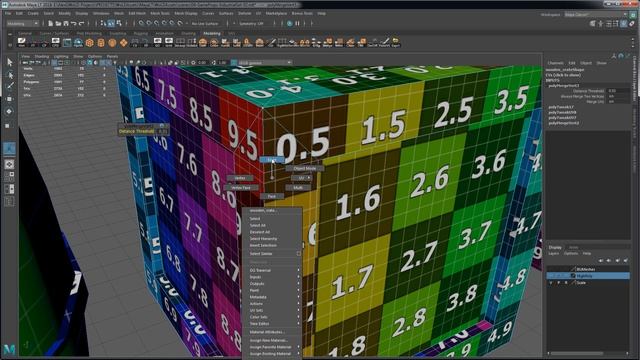640x360 pixels.
Task: Toggle the IPR pause button in status line
Action: 298,24
